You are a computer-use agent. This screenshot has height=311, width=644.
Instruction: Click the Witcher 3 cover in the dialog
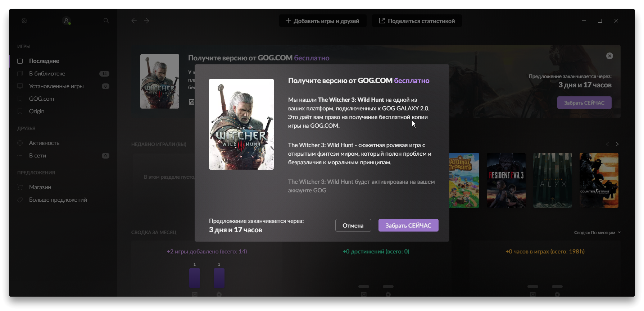click(241, 124)
